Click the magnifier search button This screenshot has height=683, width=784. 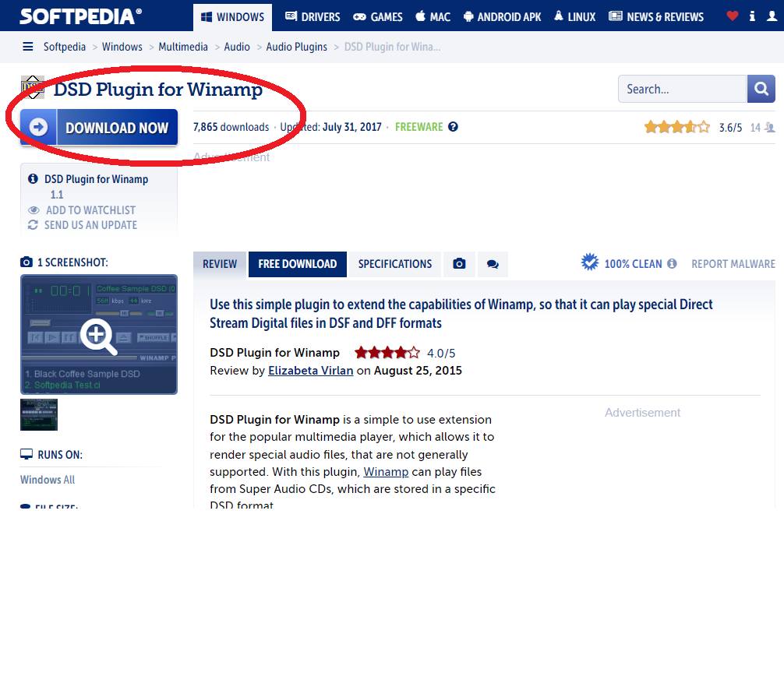tap(761, 89)
